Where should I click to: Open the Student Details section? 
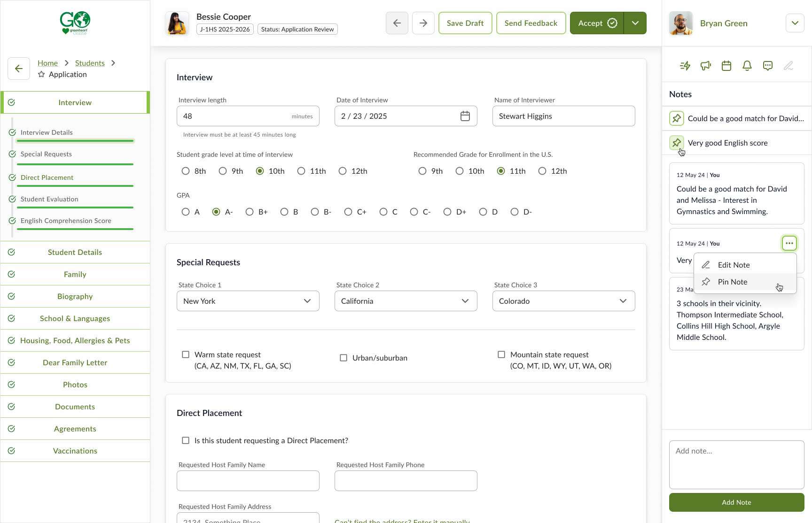click(75, 252)
